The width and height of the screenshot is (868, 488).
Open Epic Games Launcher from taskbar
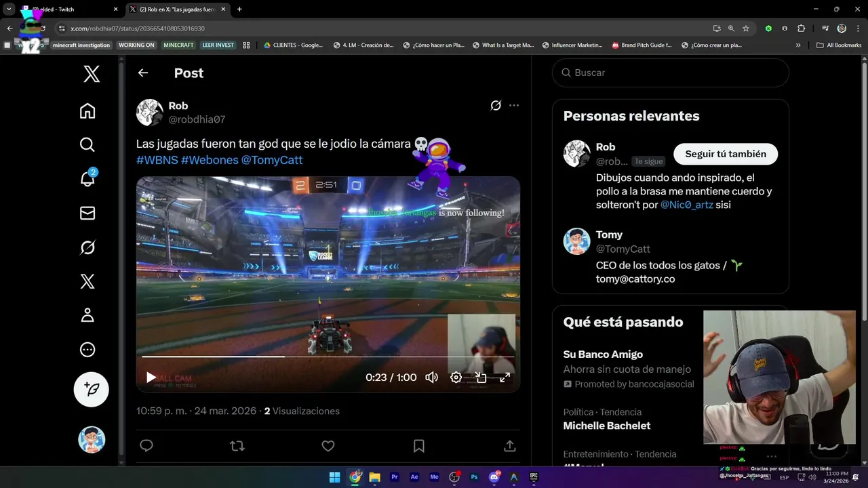pyautogui.click(x=534, y=477)
